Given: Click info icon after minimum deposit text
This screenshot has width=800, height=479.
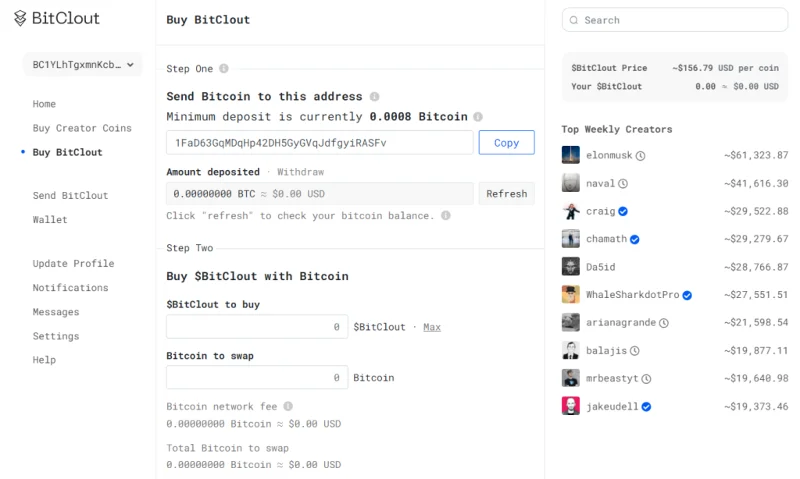Looking at the screenshot, I should click(478, 117).
